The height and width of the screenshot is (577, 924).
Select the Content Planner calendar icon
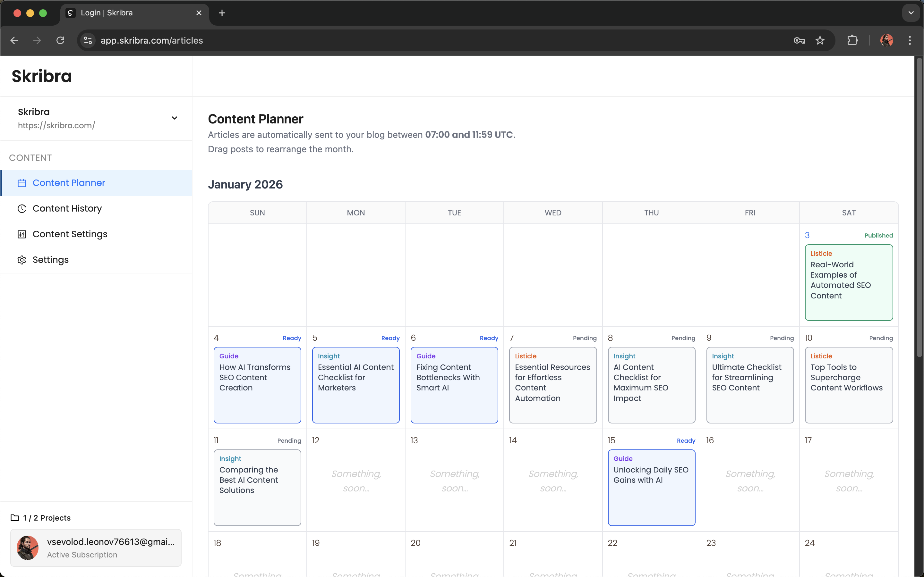[22, 183]
